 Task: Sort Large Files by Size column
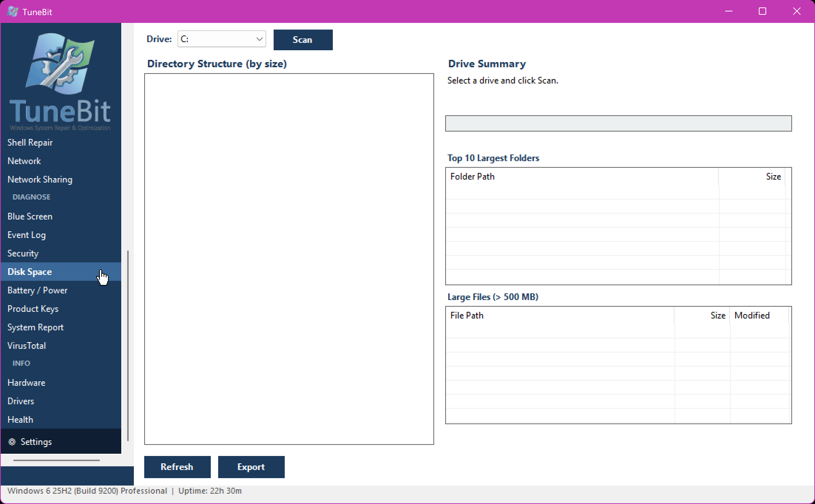[x=702, y=316]
